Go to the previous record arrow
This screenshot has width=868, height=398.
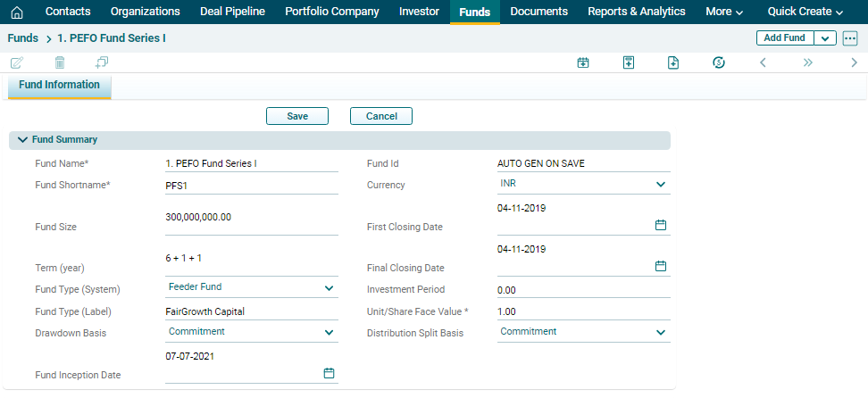(x=763, y=62)
